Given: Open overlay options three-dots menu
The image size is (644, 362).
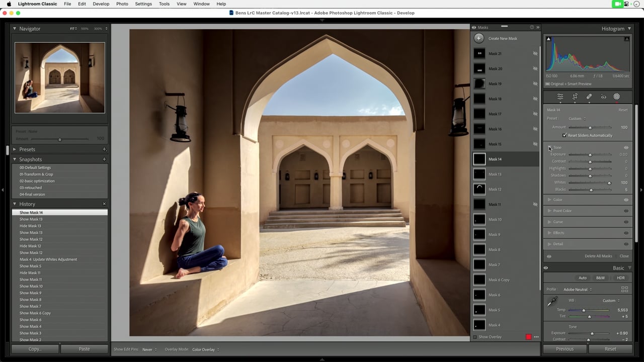Looking at the screenshot, I should pyautogui.click(x=536, y=337).
